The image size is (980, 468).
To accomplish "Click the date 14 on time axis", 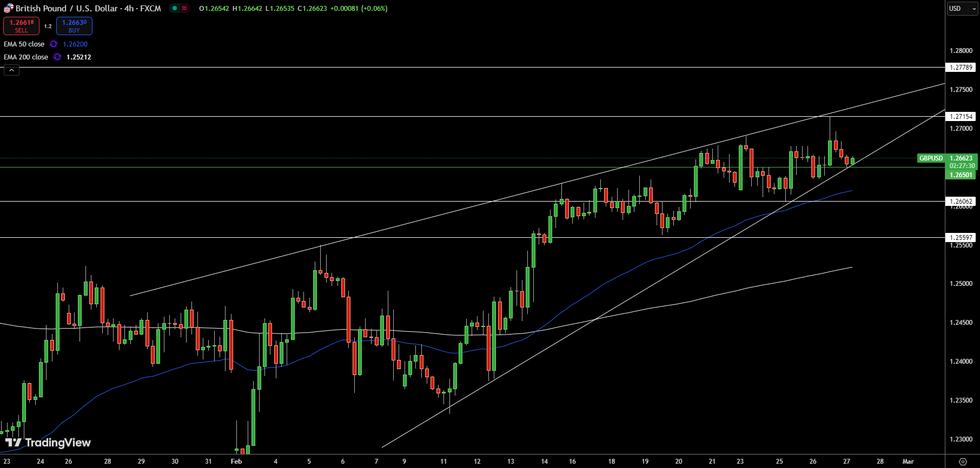I will point(544,462).
